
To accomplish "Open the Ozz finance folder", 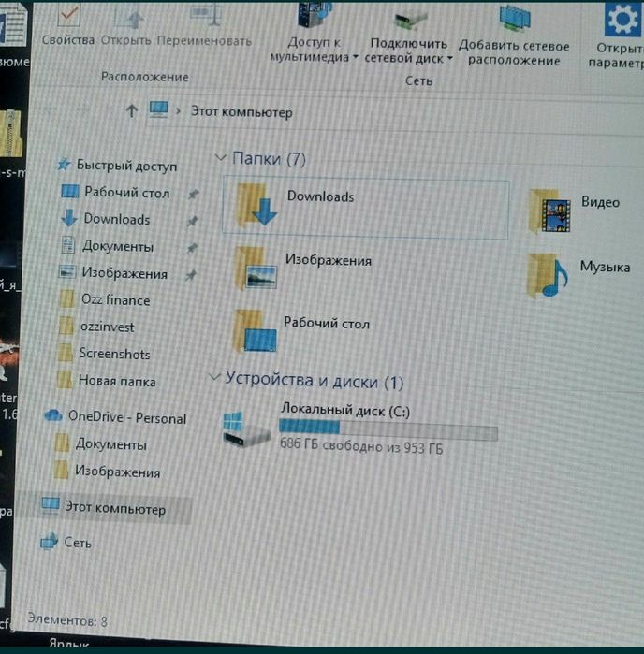I will point(115,300).
